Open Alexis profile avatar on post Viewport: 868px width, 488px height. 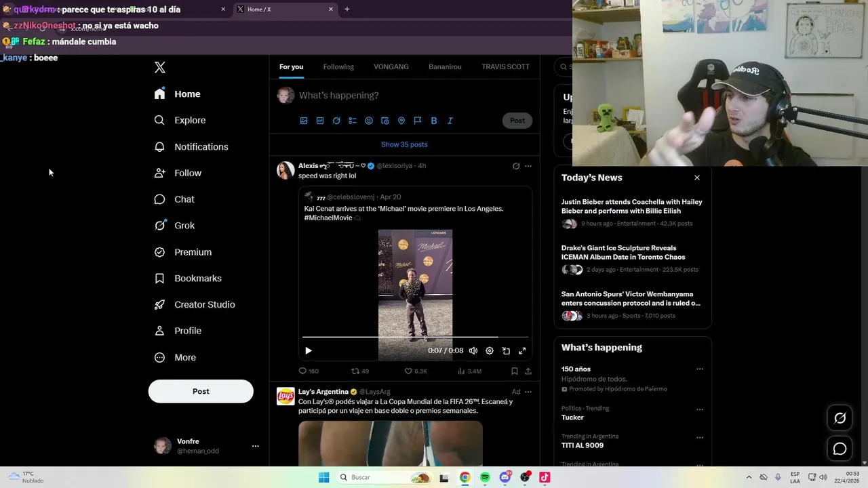285,170
